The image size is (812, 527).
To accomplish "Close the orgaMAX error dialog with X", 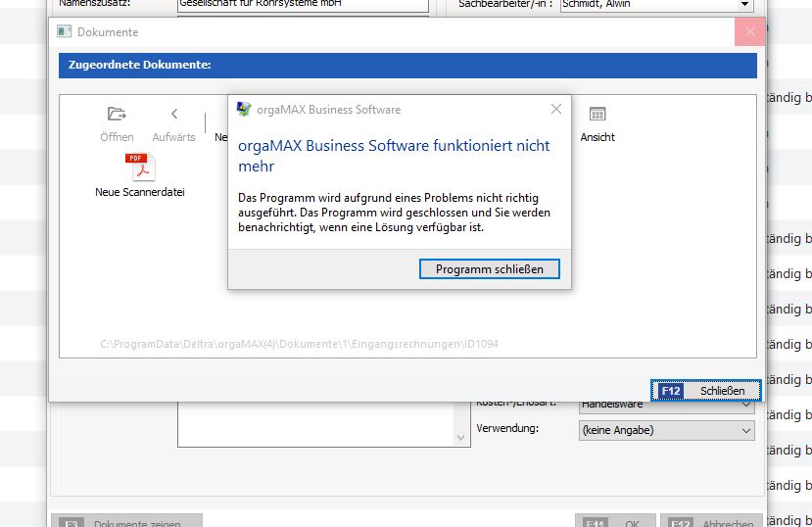I will [x=556, y=109].
